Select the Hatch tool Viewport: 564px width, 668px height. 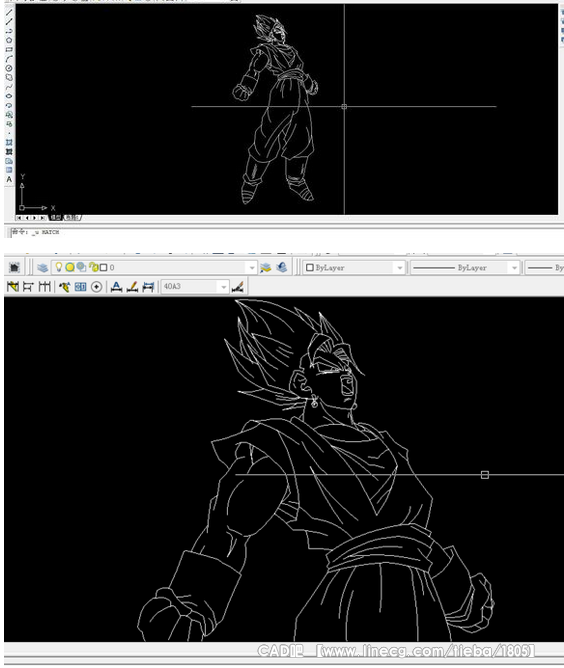click(x=9, y=142)
